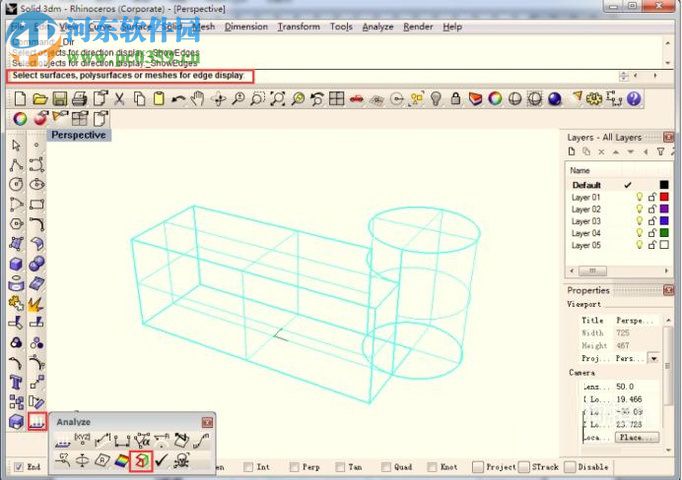Screen dimensions: 682x480
Task: Click the Show Edges icon in Analyze panel
Action: 141,461
